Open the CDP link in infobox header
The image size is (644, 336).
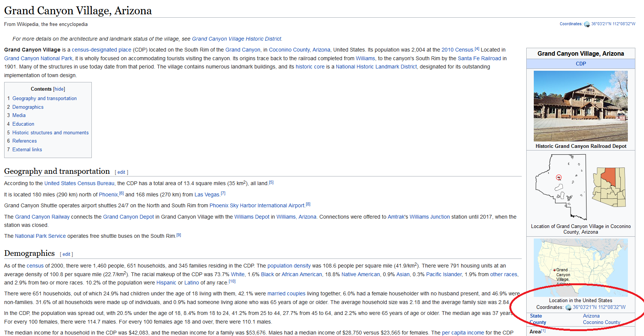581,64
